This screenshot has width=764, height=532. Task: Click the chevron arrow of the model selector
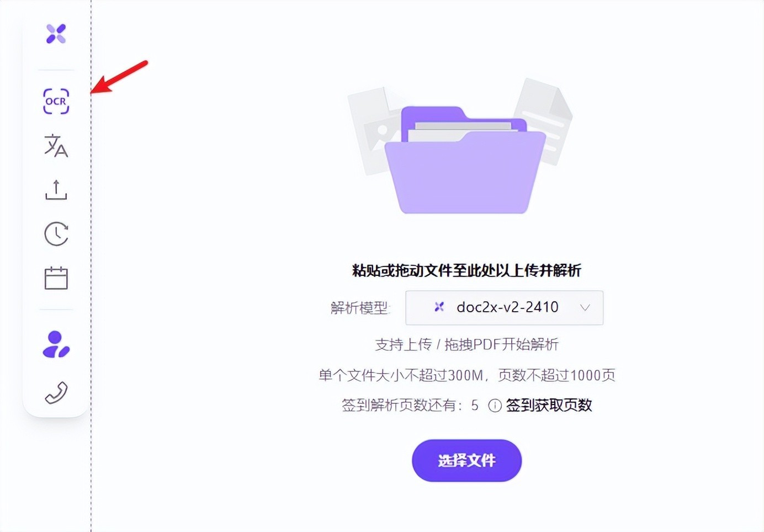point(585,307)
